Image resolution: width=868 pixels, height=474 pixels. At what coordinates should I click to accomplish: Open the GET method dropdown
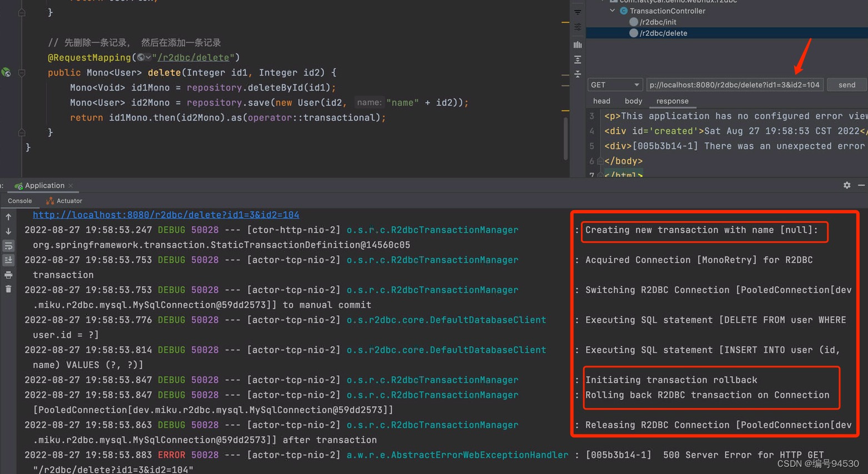pos(615,84)
